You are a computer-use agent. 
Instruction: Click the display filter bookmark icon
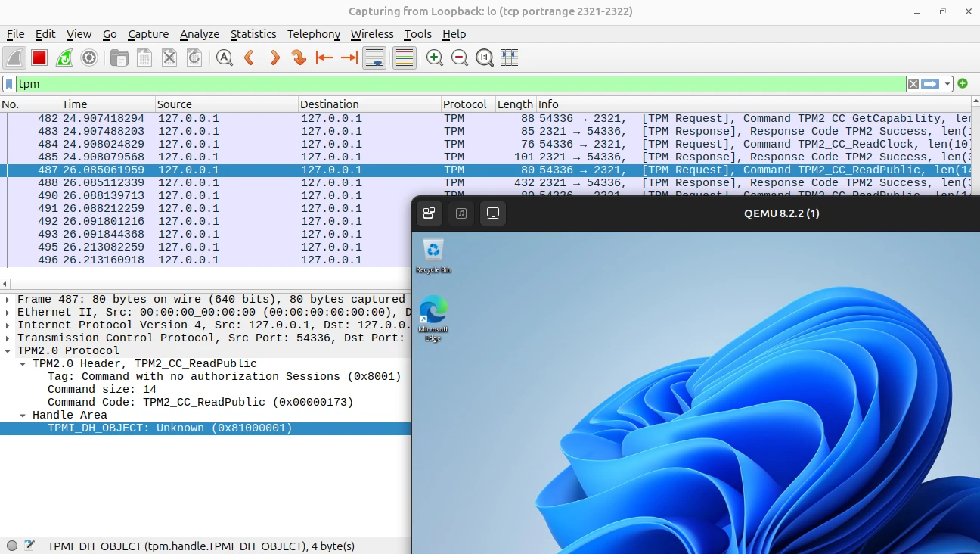click(x=9, y=84)
